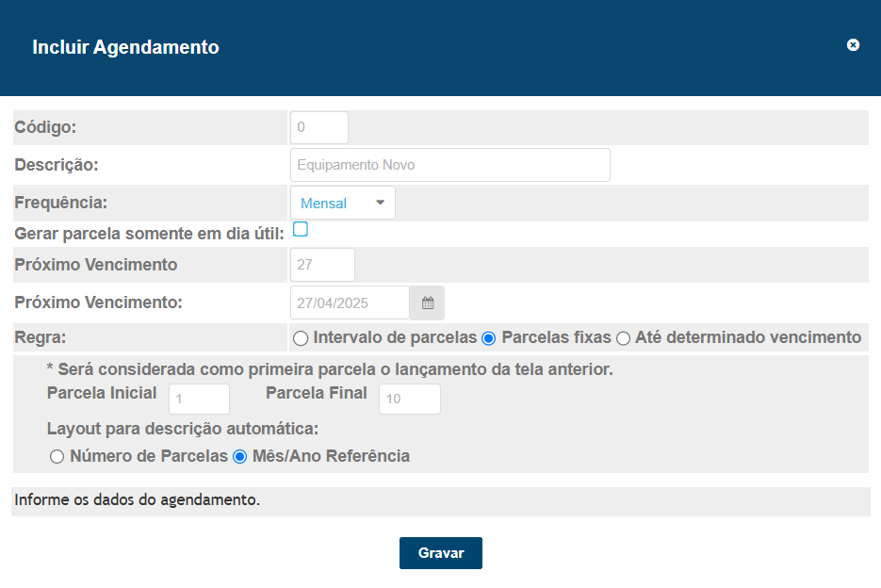Select the 'Intervalo de parcelas' rule option
Viewport: 881px width, 588px height.
pyautogui.click(x=301, y=338)
